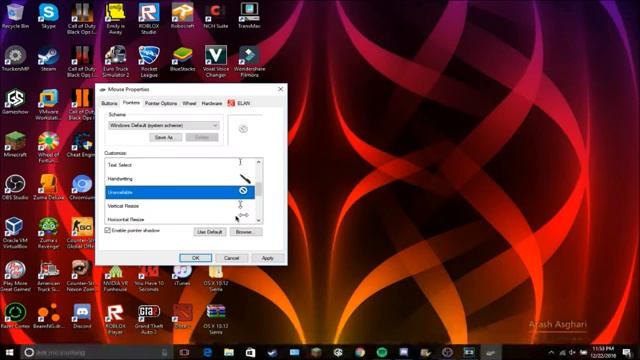The width and height of the screenshot is (640, 360).
Task: Click the Browse button
Action: (246, 232)
